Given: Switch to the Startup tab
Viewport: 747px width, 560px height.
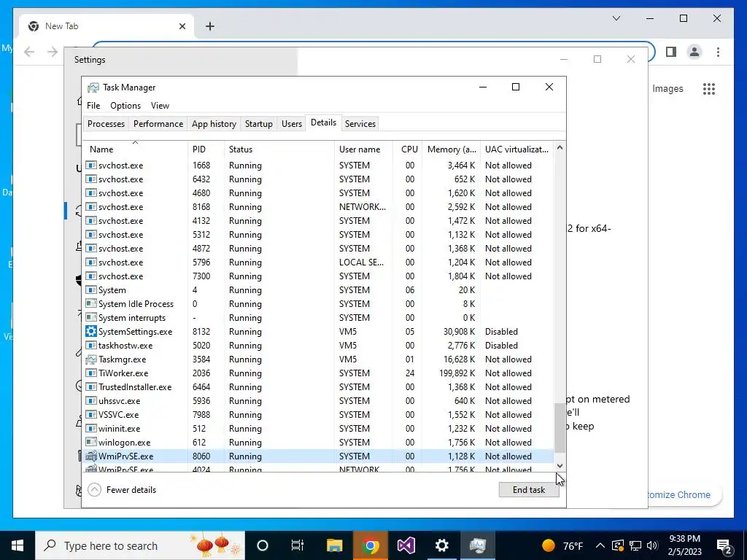Looking at the screenshot, I should 259,124.
